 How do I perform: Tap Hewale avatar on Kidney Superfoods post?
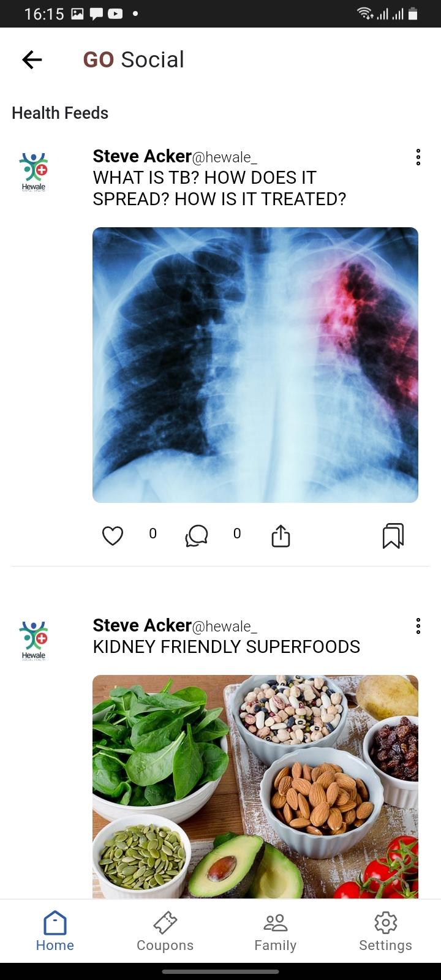tap(34, 641)
